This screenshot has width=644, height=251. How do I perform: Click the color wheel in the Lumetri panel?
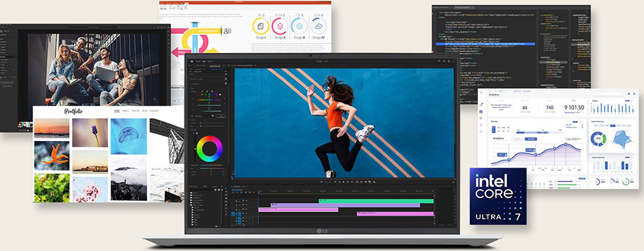point(209,149)
